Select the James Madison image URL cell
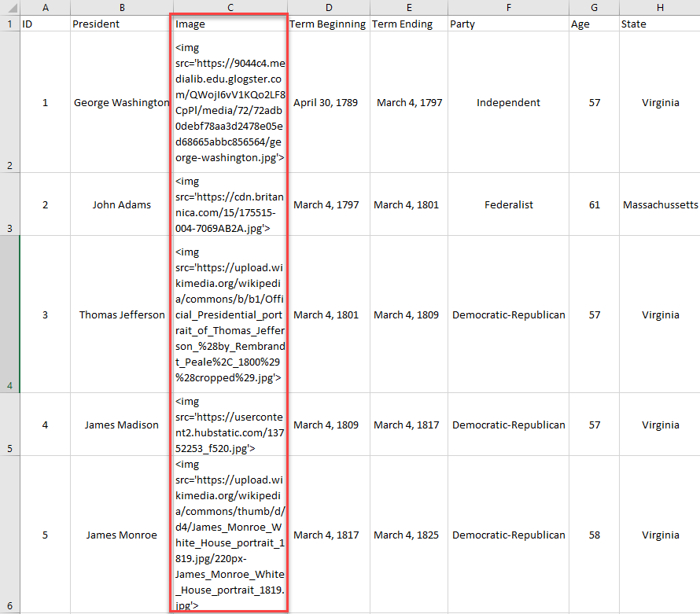The image size is (700, 614). (230, 425)
